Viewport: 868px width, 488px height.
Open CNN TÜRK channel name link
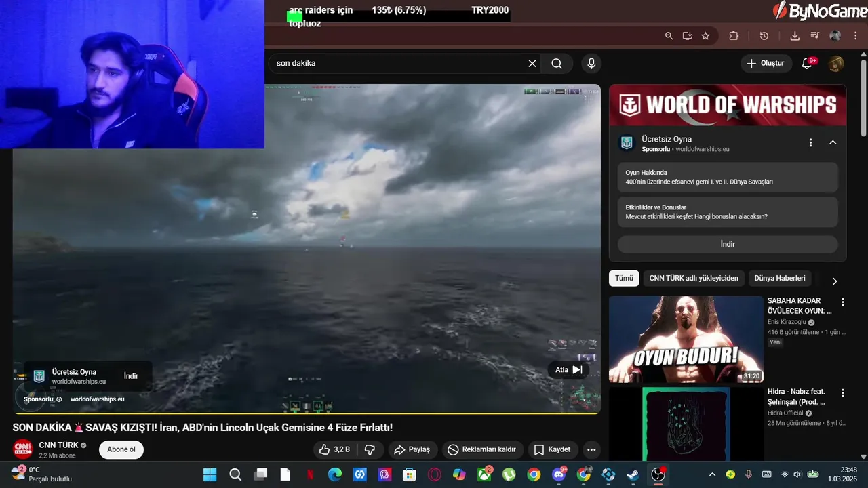tap(59, 445)
